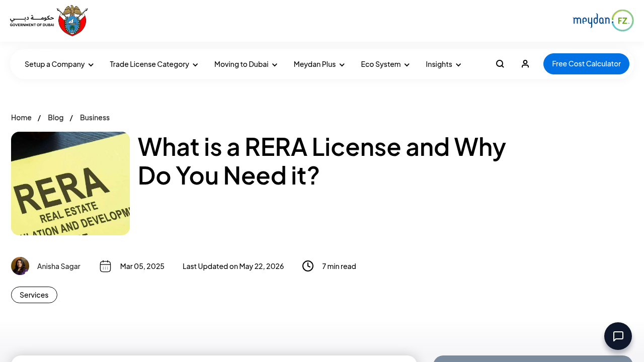Click Last Updated on May 22, 2026 text
Screen dimensions: 644x362
pyautogui.click(x=233, y=266)
